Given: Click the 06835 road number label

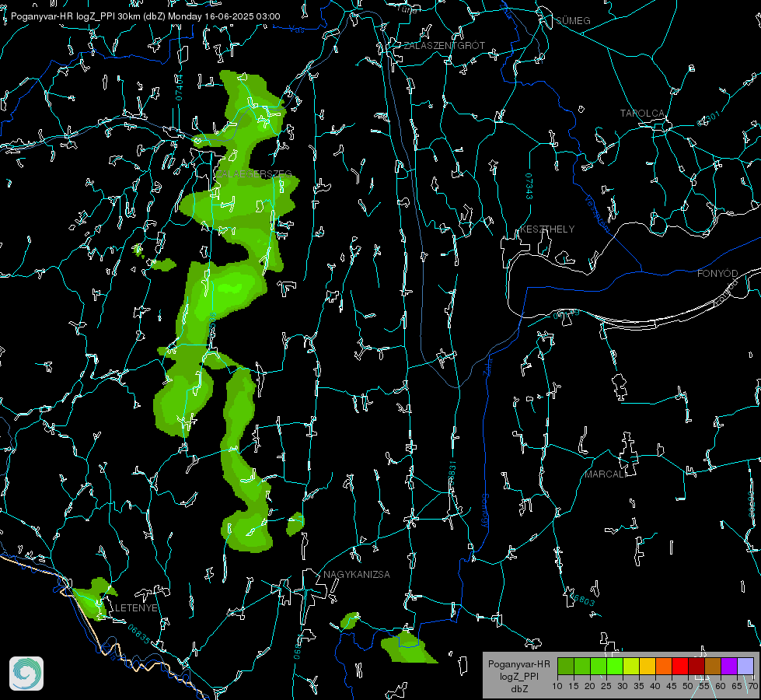Looking at the screenshot, I should click(139, 634).
